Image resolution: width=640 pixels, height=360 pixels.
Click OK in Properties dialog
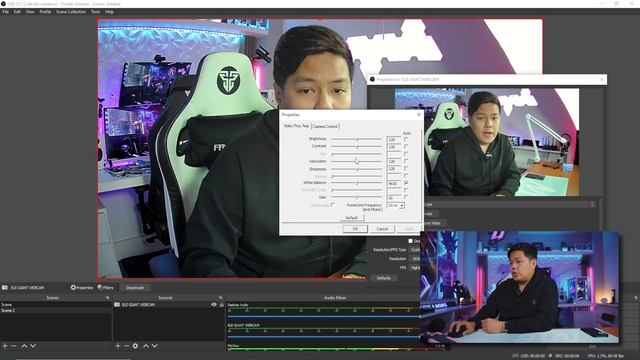(355, 229)
